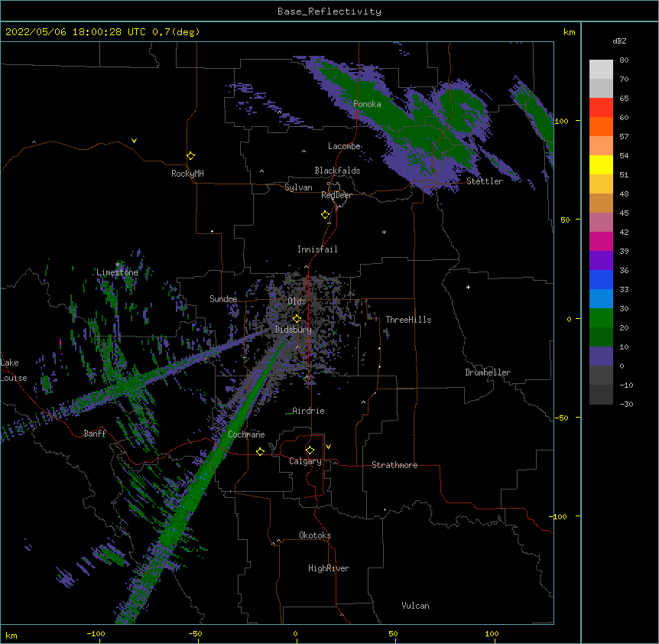Screen dimensions: 659x644
Task: Click the Sundre town label
Action: [223, 299]
